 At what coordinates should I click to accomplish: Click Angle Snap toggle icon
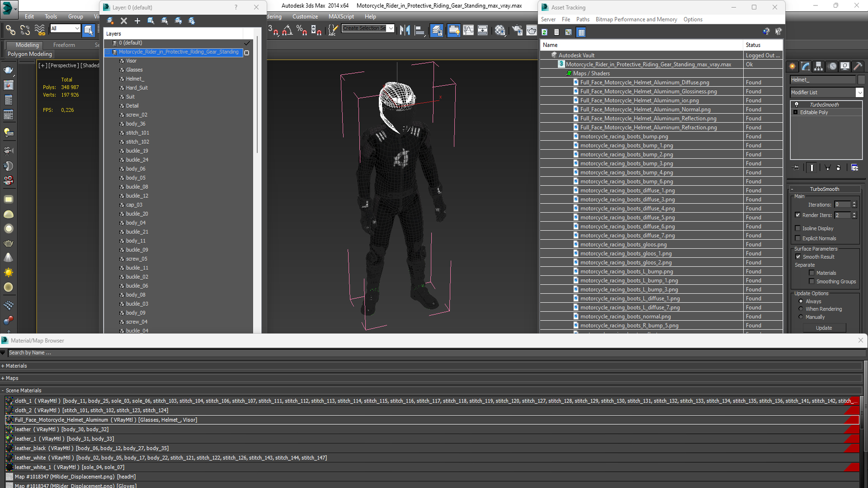(x=287, y=30)
